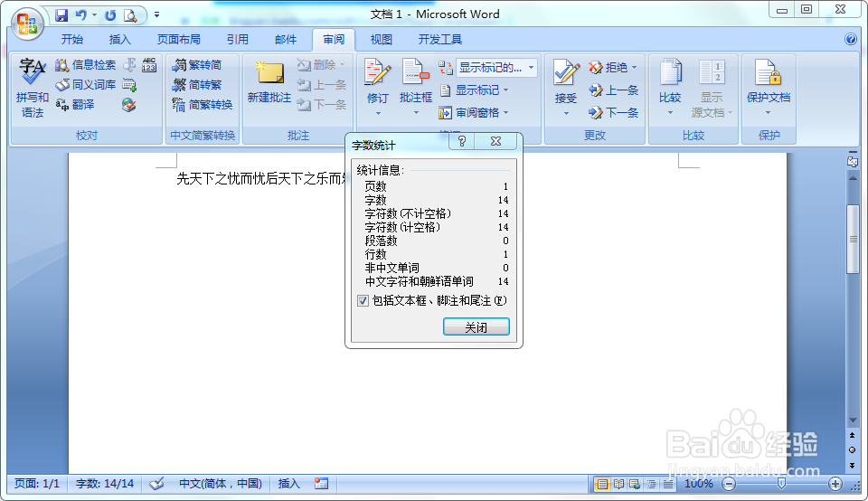
Task: Click the macro recording icon in status bar
Action: (x=321, y=484)
